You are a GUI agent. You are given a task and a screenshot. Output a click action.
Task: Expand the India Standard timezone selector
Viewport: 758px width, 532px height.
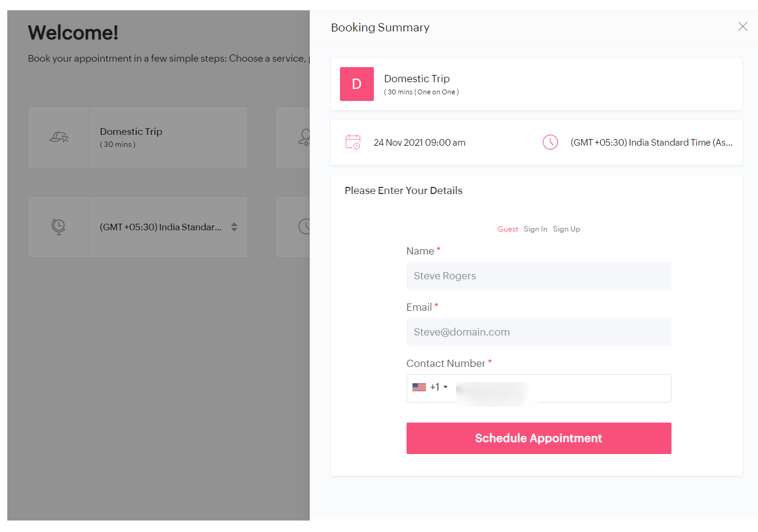[x=234, y=227]
